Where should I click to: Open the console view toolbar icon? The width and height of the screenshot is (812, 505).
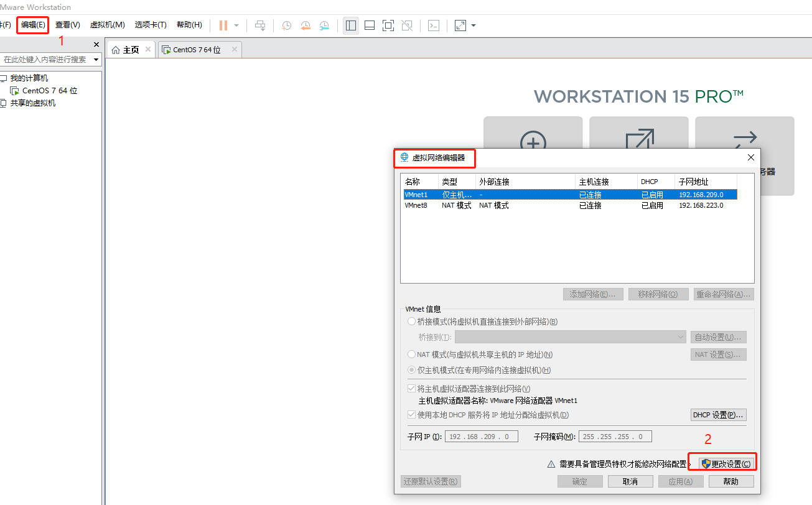coord(434,25)
